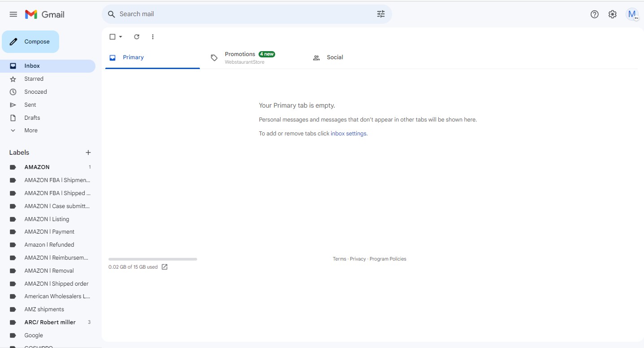The image size is (644, 348).
Task: Open the Terms link
Action: (x=339, y=259)
